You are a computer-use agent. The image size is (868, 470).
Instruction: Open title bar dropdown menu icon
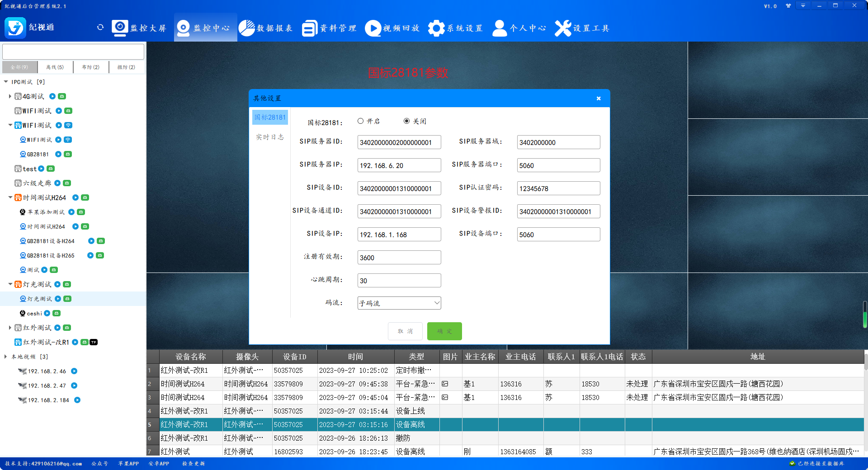[x=803, y=5]
